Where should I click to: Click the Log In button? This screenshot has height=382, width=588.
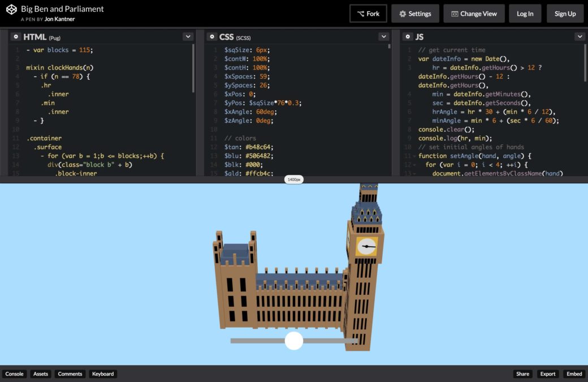pyautogui.click(x=525, y=14)
